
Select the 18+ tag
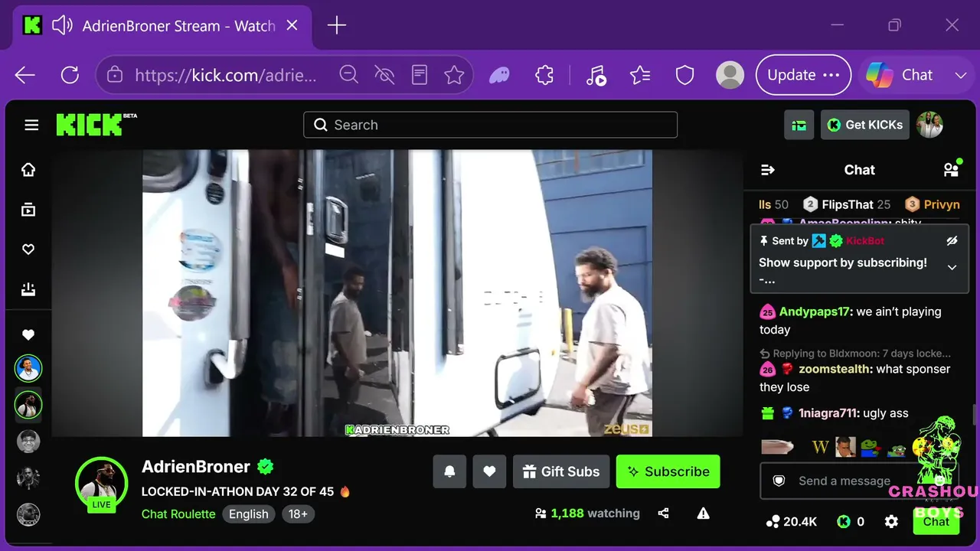pyautogui.click(x=298, y=514)
